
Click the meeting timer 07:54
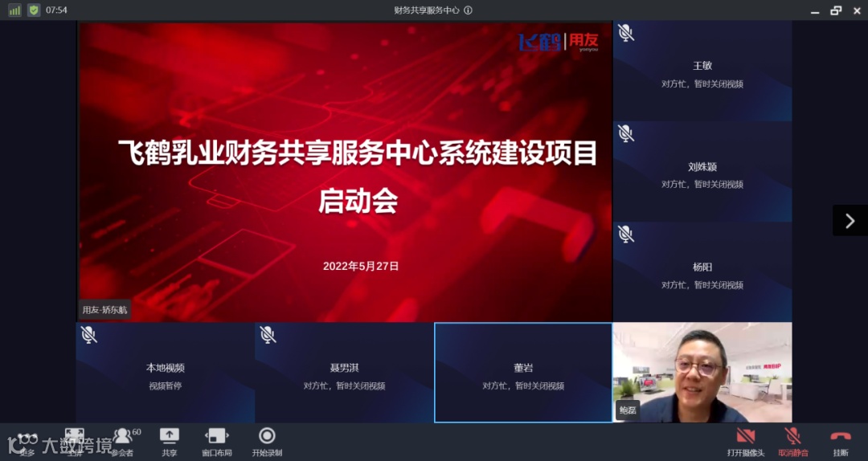[56, 10]
